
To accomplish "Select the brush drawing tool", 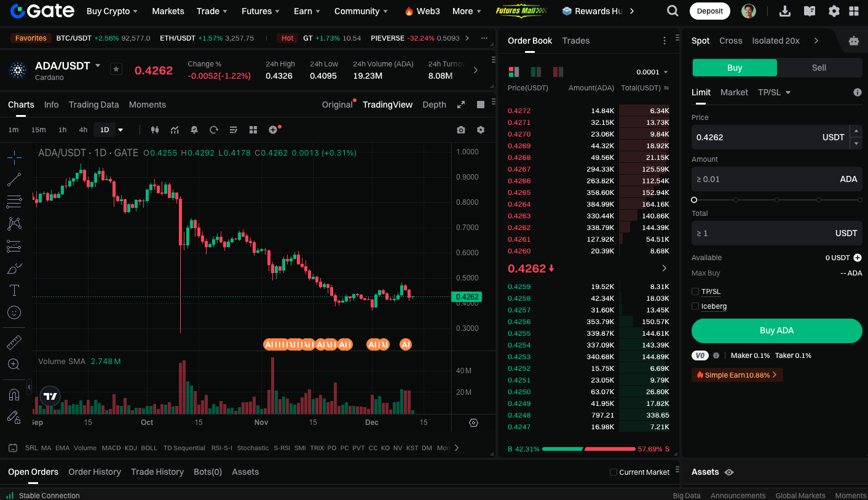I will click(x=14, y=268).
